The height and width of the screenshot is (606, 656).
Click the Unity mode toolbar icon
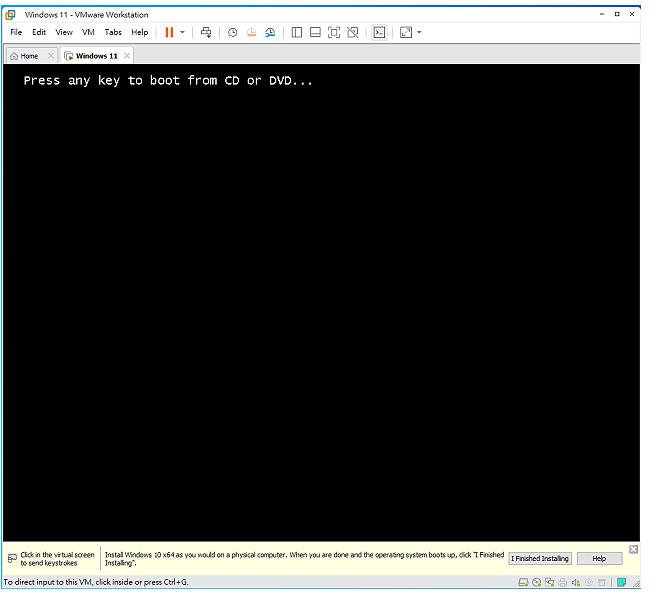(x=353, y=32)
